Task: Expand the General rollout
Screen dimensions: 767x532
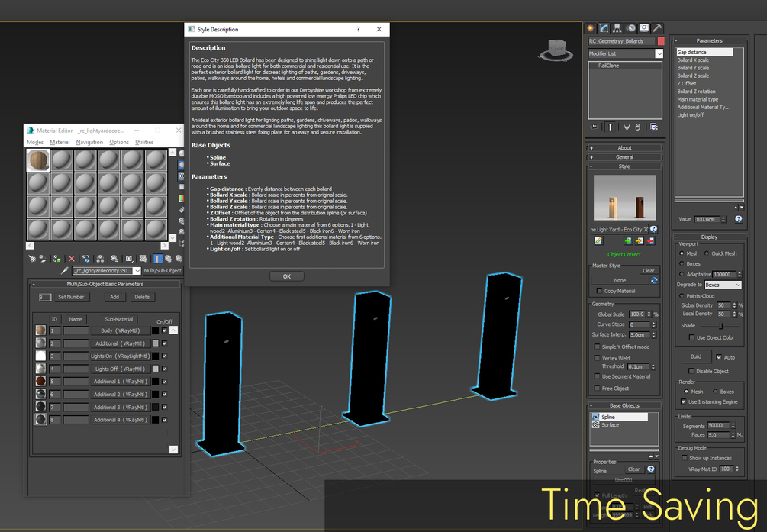Action: pos(624,157)
